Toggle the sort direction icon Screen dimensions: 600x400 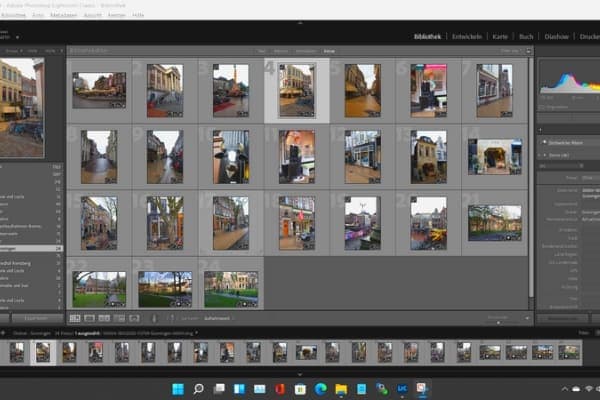point(172,318)
